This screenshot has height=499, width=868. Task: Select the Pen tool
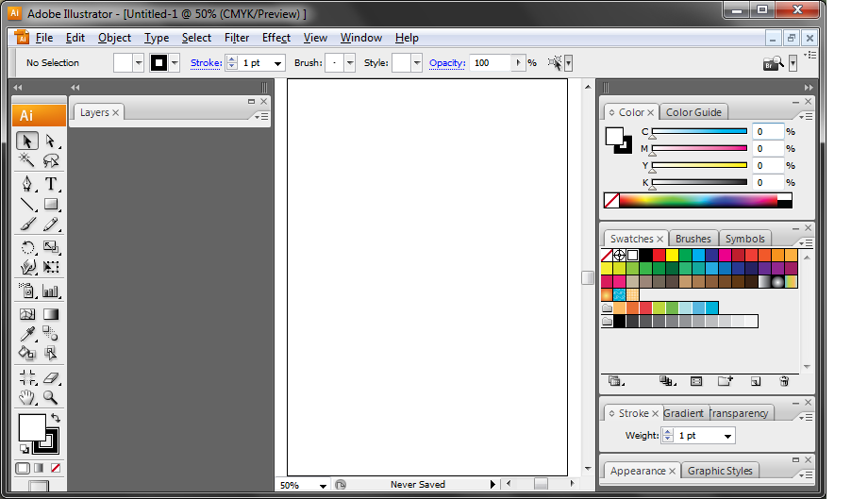(26, 184)
